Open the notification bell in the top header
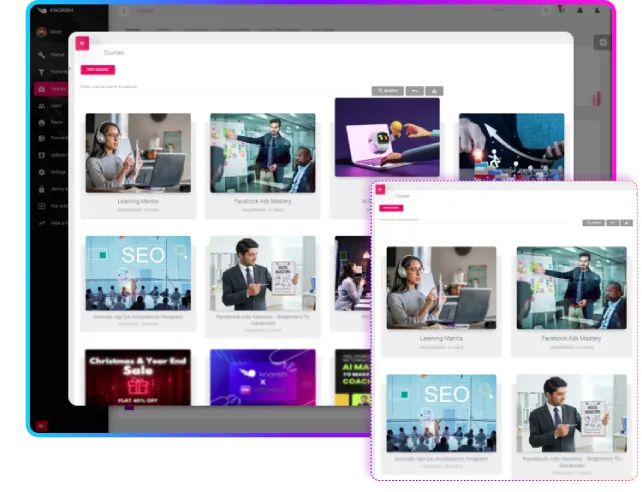642x492 pixels. click(x=580, y=11)
